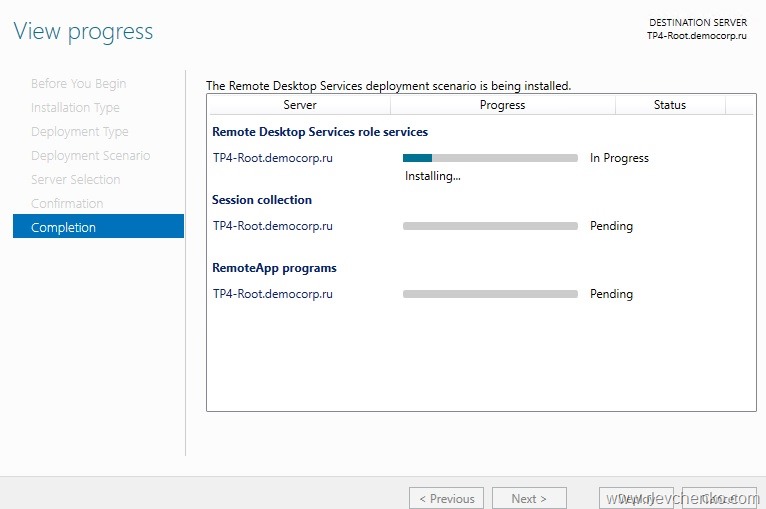This screenshot has height=509, width=766.
Task: Click the Progress column header
Action: coord(502,105)
